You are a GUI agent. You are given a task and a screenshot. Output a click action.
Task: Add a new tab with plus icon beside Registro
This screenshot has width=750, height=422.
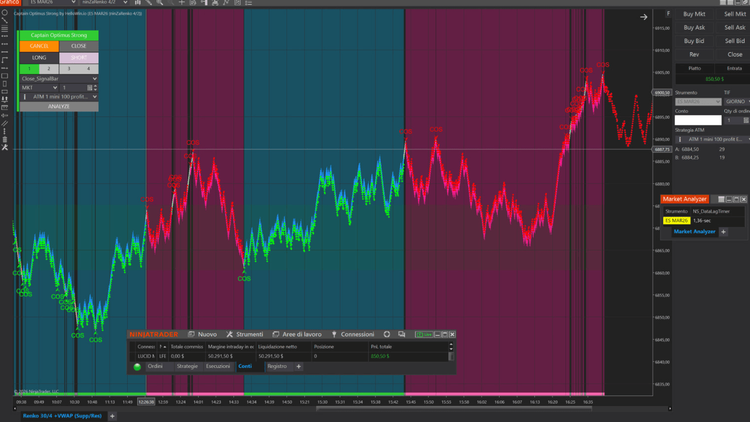pyautogui.click(x=298, y=367)
